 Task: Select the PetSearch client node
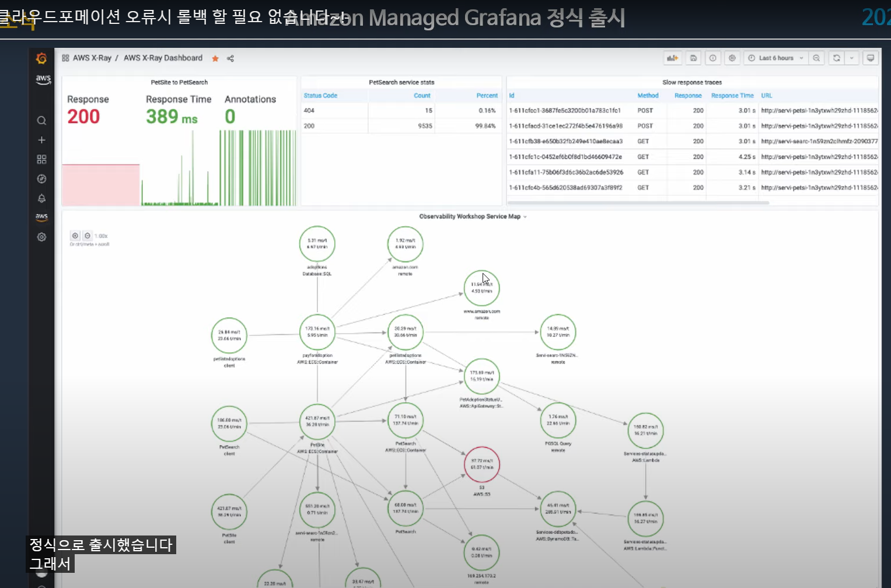point(229,423)
